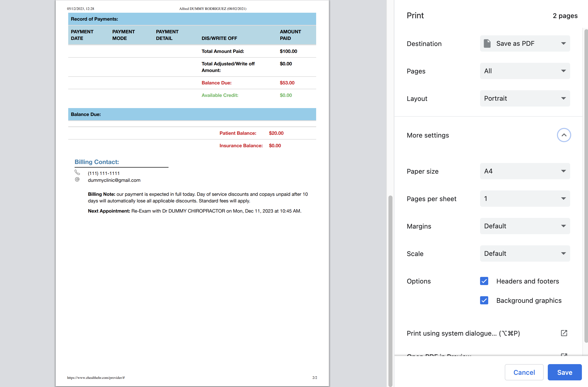Click the DIS/WRITE OFF column header
The width and height of the screenshot is (588, 387).
[219, 38]
